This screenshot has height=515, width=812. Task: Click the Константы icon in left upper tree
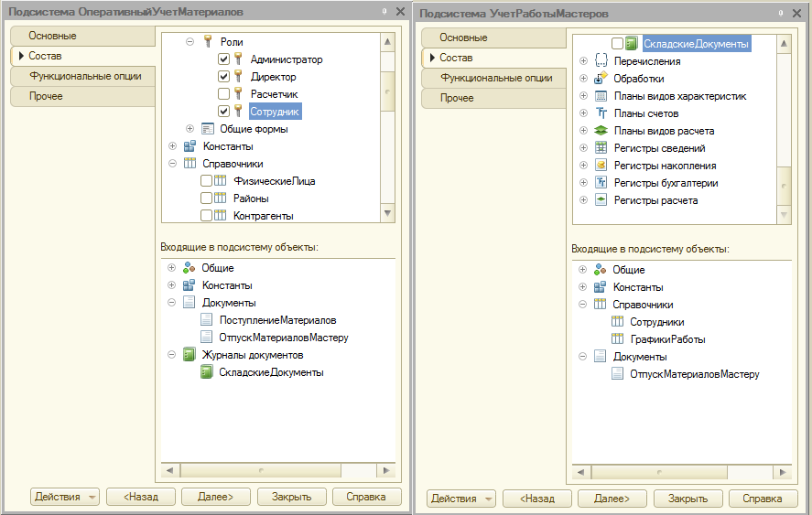coord(189,146)
